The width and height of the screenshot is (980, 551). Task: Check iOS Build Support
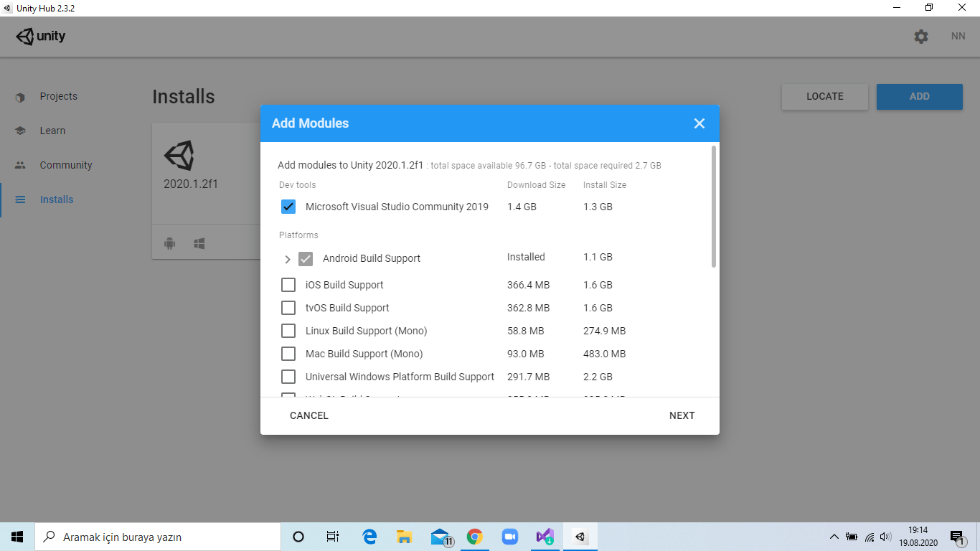[x=288, y=285]
